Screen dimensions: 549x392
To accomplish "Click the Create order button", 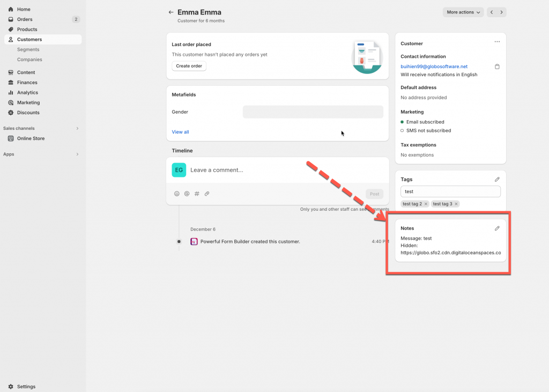I will (189, 66).
